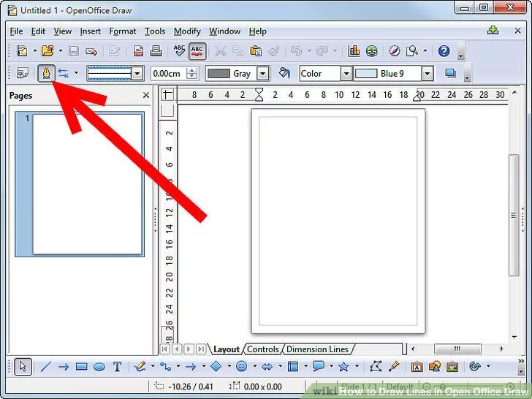Select page 1 thumbnail in Pages panel
The width and height of the screenshot is (532, 399).
click(80, 184)
